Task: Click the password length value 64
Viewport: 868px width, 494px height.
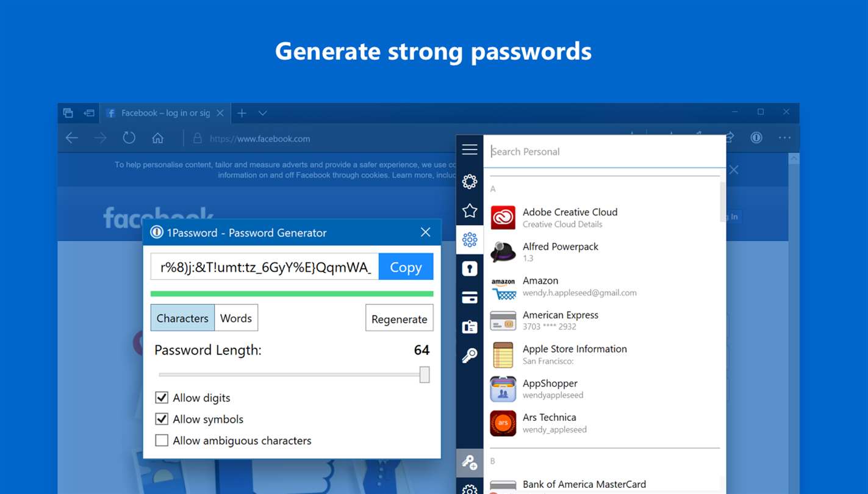Action: 421,350
